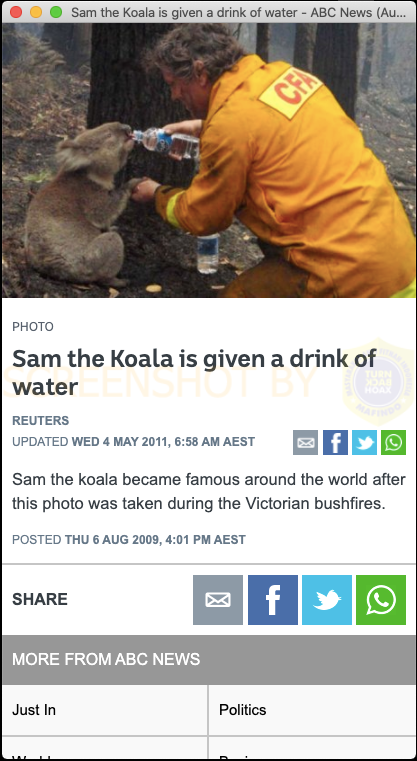Click the small WhatsApp share icon

(x=393, y=443)
